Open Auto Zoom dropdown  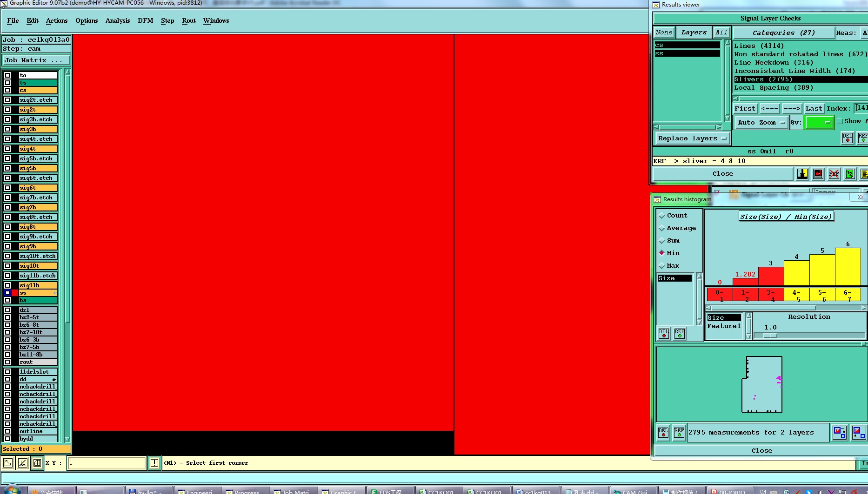pos(761,123)
